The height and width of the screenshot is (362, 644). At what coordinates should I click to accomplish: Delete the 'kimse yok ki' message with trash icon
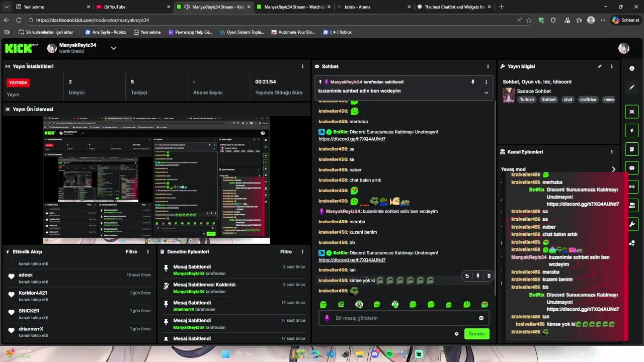489,276
